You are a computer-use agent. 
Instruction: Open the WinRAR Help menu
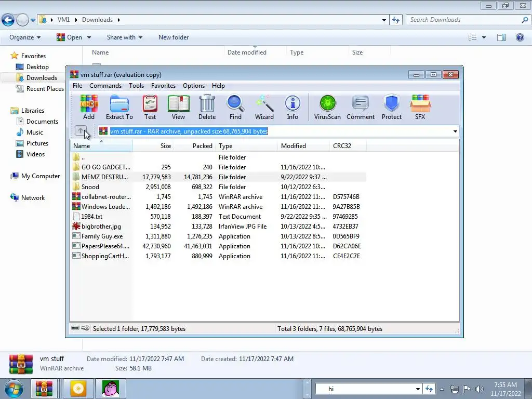(218, 86)
